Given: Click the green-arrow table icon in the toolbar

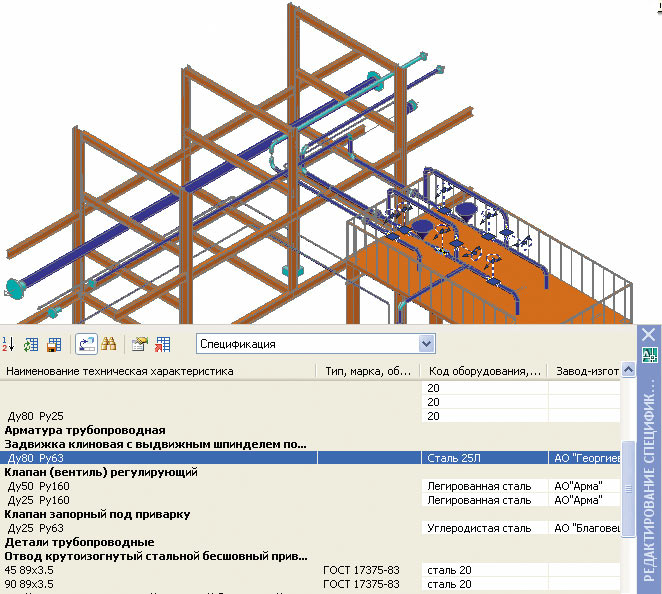Looking at the screenshot, I should (x=31, y=344).
